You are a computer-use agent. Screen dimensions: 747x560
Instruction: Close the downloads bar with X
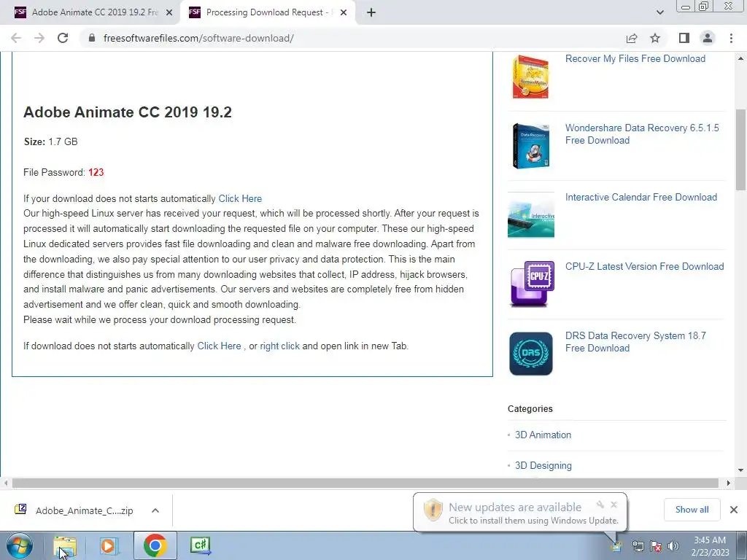point(734,510)
